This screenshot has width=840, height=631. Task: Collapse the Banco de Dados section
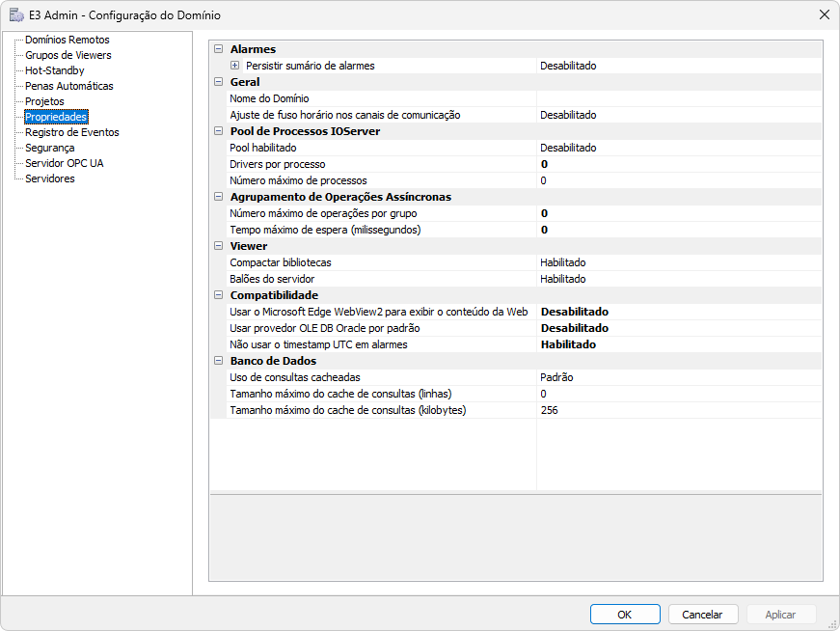pos(218,361)
